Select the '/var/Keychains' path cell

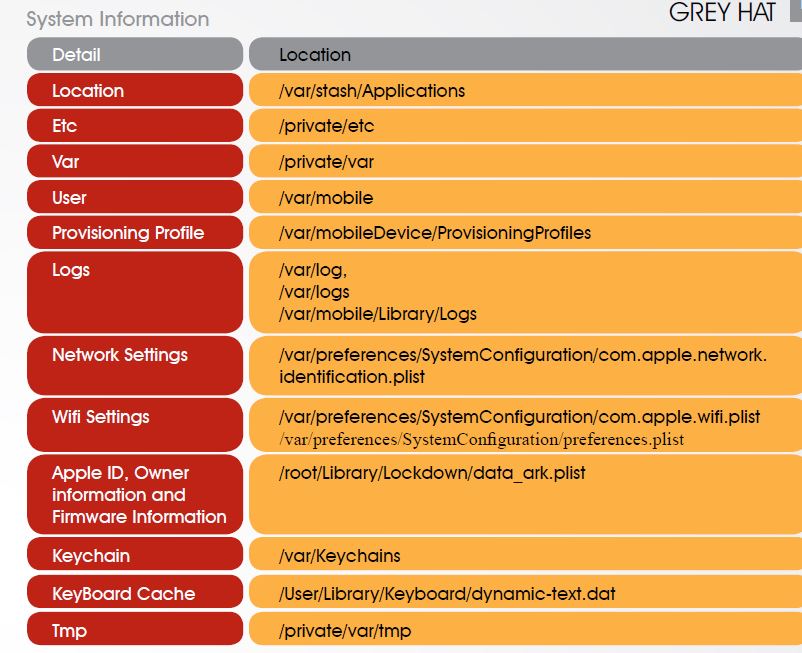[525, 554]
